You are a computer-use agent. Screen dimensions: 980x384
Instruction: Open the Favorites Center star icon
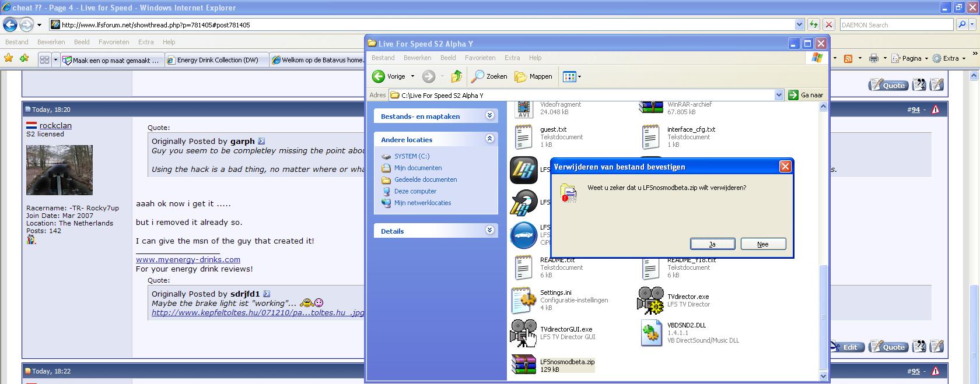[x=8, y=58]
